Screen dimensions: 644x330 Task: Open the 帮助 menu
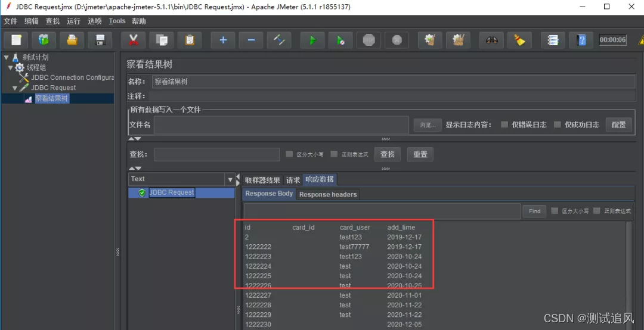tap(139, 21)
